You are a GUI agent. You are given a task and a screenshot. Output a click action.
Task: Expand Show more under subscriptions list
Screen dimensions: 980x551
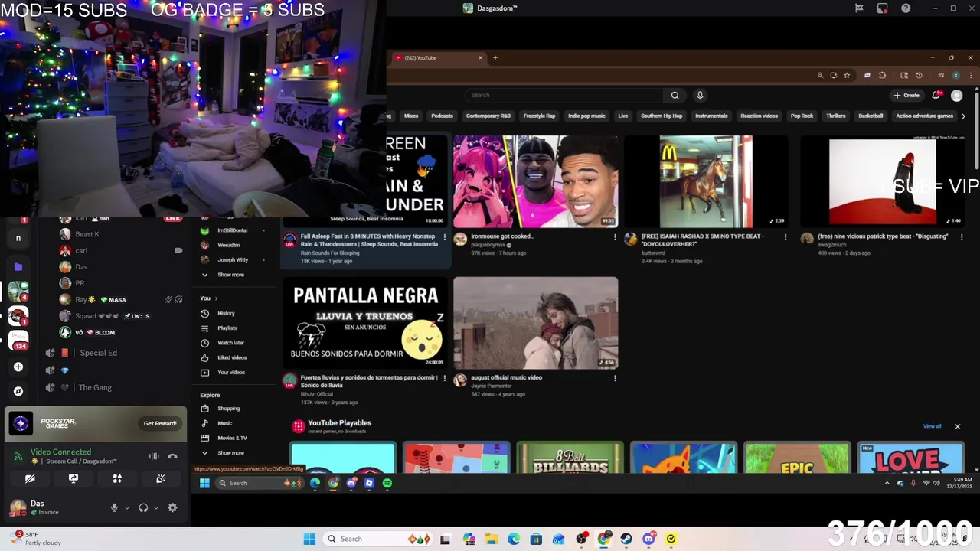[230, 275]
